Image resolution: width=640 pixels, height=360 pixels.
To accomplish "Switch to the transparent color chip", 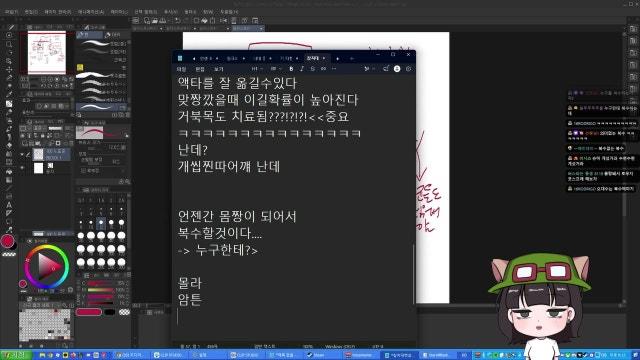I will (x=124, y=312).
